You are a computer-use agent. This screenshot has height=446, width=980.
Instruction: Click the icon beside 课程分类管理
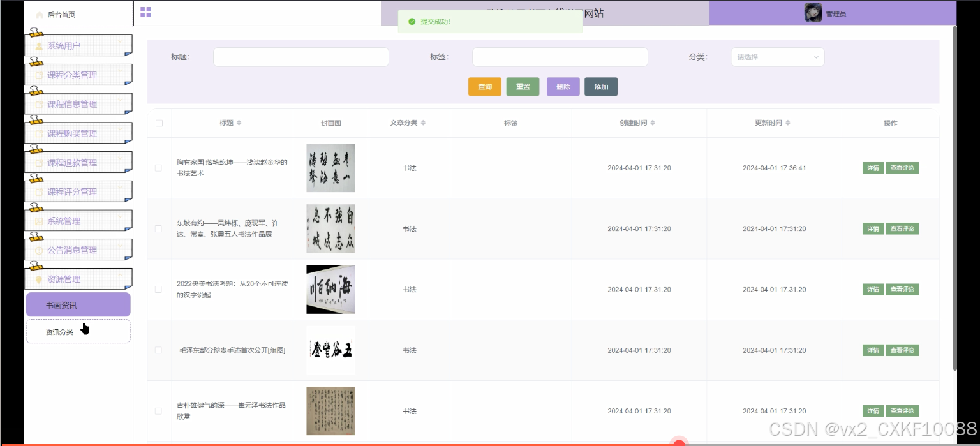(x=39, y=75)
